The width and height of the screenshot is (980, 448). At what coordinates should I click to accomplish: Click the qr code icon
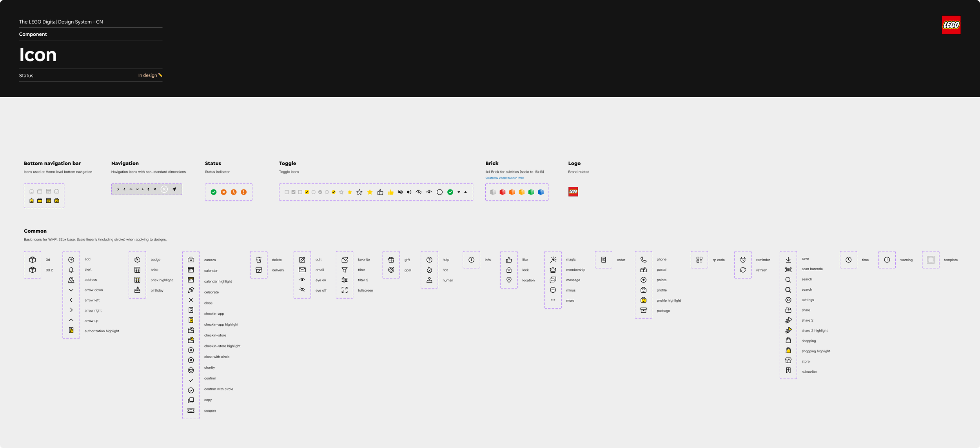(699, 260)
